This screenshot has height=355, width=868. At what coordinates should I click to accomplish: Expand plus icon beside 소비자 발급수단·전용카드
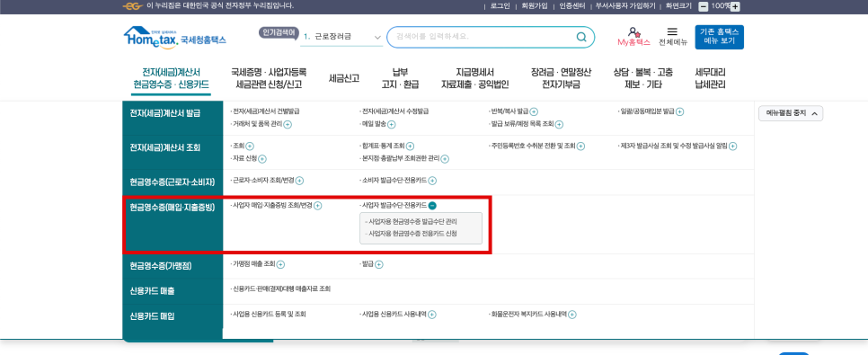pyautogui.click(x=432, y=181)
